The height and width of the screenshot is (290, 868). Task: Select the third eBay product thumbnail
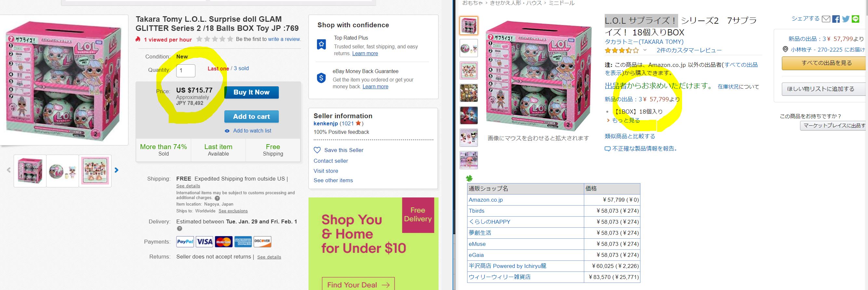[95, 171]
